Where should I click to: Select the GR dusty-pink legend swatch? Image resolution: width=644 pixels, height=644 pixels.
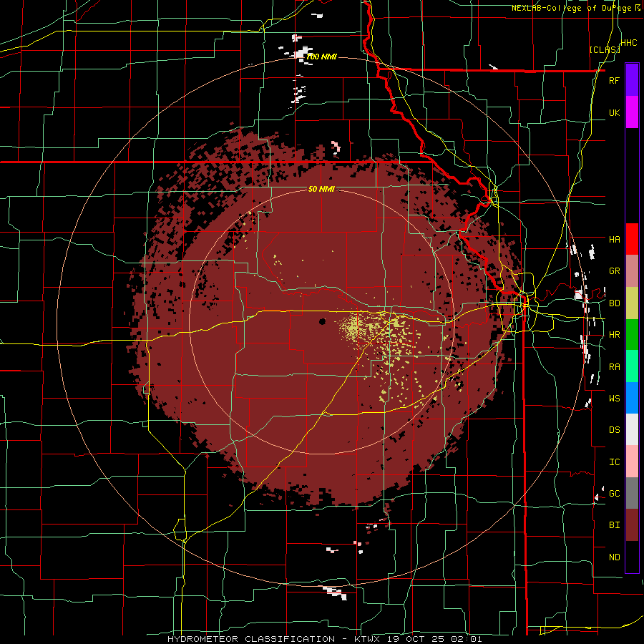tap(632, 271)
